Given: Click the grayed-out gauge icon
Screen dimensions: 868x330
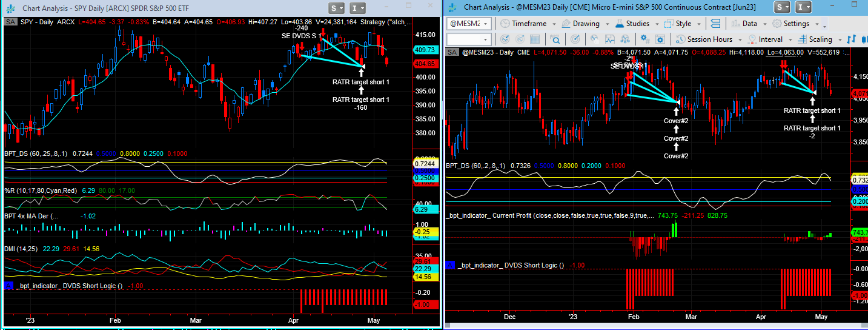Looking at the screenshot, I should tap(520, 39).
